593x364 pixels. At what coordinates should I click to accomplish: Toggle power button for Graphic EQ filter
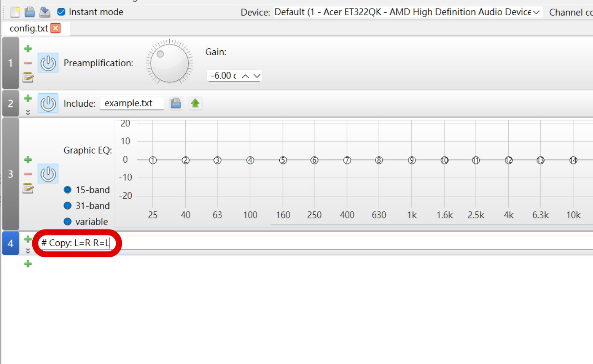[x=48, y=174]
